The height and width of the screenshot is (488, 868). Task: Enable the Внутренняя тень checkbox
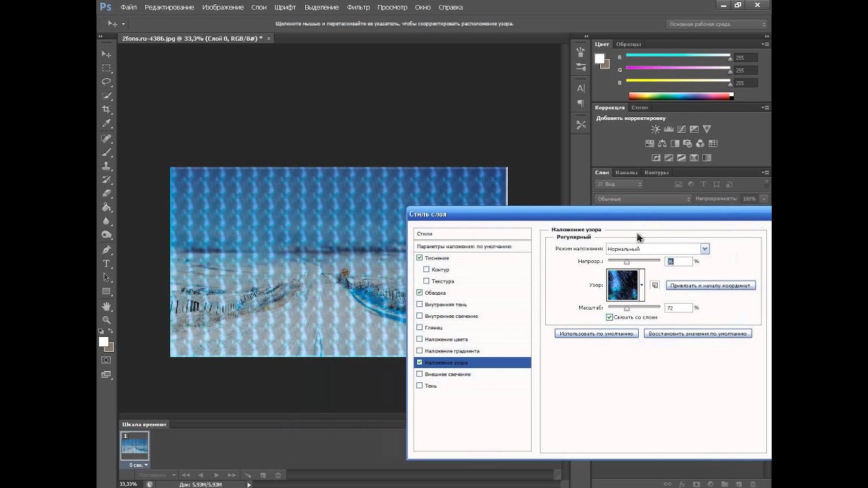[419, 304]
